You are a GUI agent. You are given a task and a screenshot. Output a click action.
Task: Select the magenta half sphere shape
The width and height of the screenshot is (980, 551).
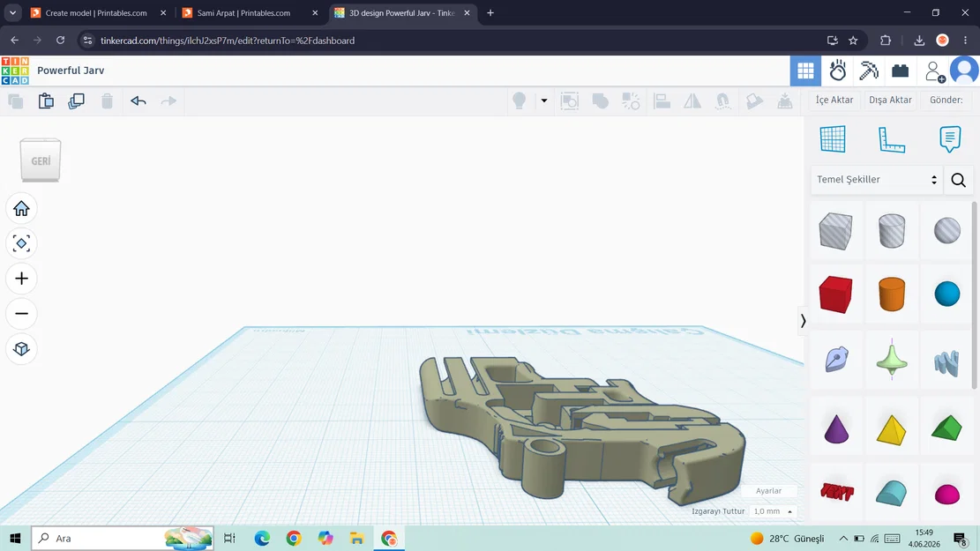coord(946,495)
